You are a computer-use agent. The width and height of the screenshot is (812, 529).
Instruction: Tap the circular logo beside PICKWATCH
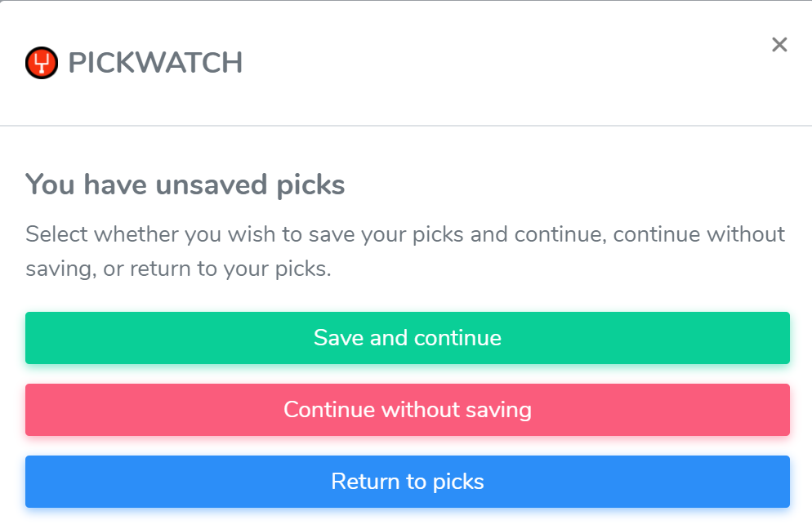[42, 63]
